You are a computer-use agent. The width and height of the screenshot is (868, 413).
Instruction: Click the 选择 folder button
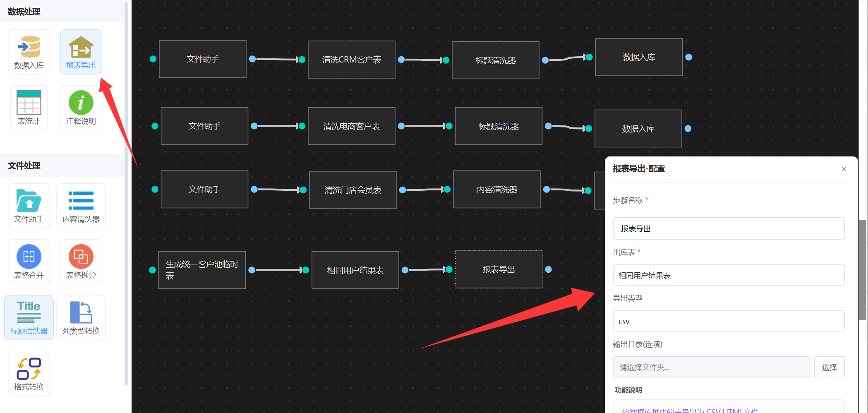click(x=829, y=367)
